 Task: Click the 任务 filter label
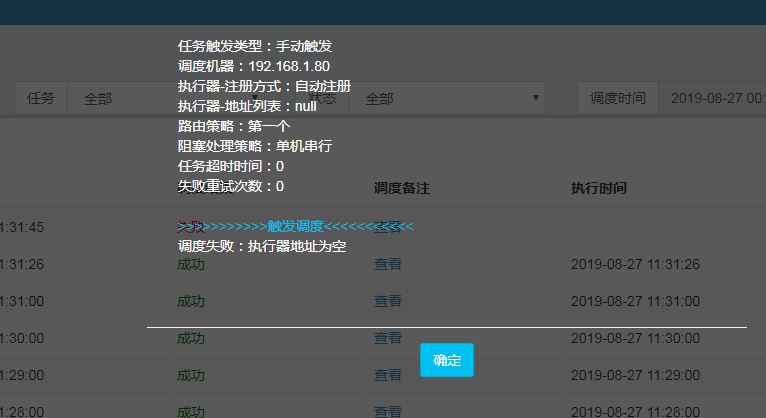click(41, 99)
